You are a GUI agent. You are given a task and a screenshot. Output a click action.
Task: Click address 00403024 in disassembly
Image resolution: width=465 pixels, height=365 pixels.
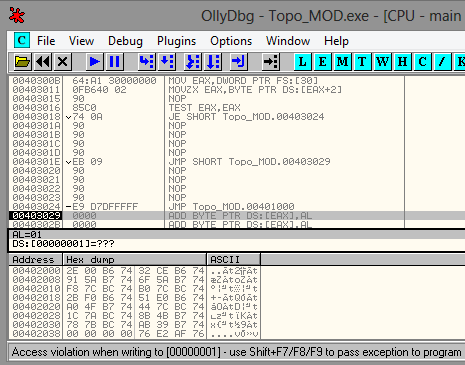(x=36, y=207)
